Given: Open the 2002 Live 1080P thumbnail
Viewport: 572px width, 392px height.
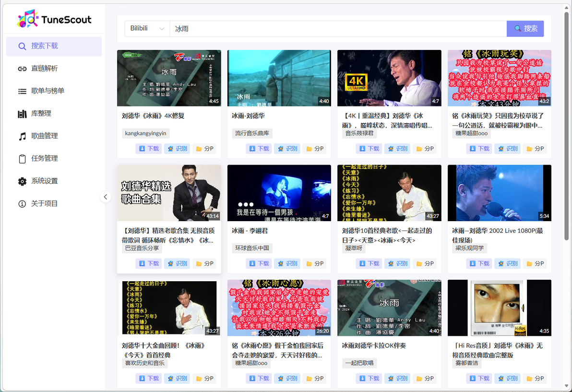Looking at the screenshot, I should pos(500,193).
